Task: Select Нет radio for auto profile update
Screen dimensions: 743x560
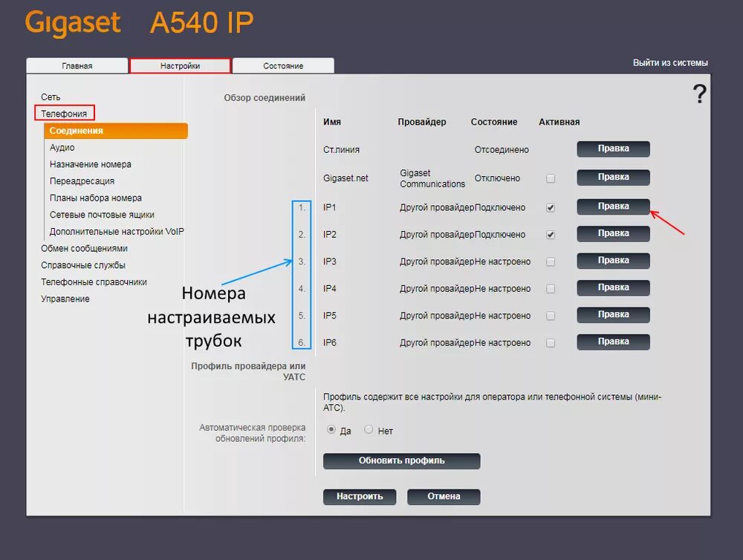Action: (x=369, y=430)
